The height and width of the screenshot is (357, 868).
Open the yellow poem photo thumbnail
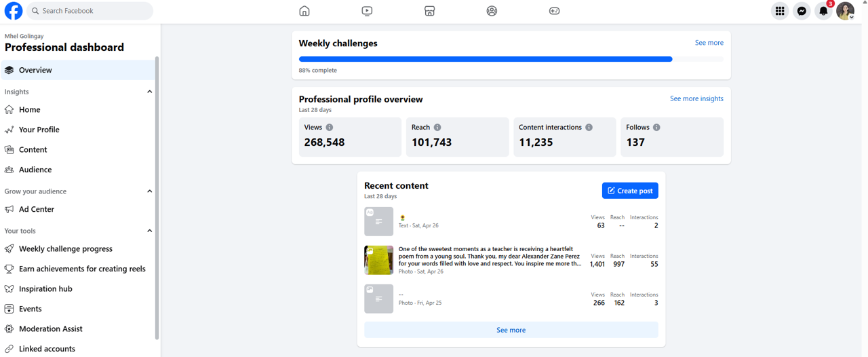pos(378,260)
